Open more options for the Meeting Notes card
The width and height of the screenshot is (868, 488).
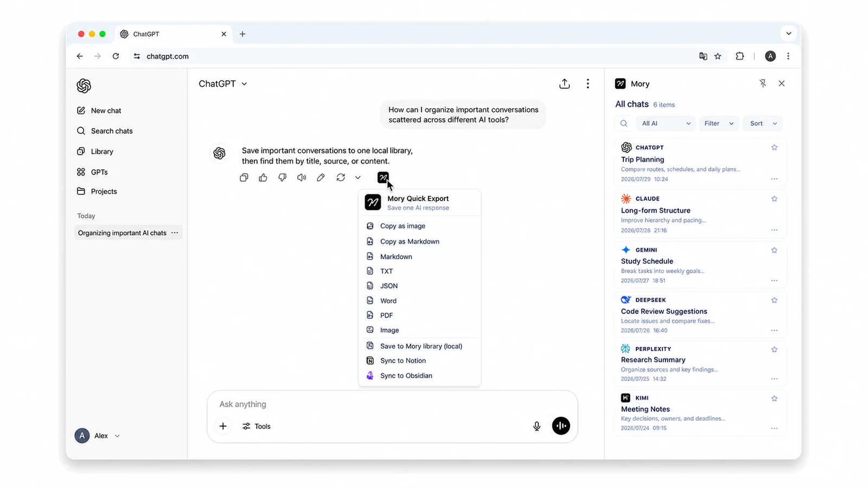[774, 428]
